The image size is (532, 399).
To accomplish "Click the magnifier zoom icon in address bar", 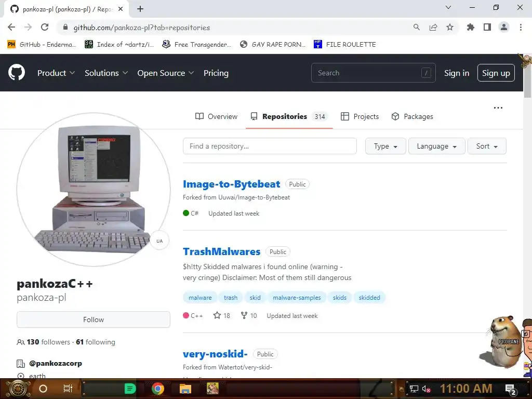I will [417, 28].
